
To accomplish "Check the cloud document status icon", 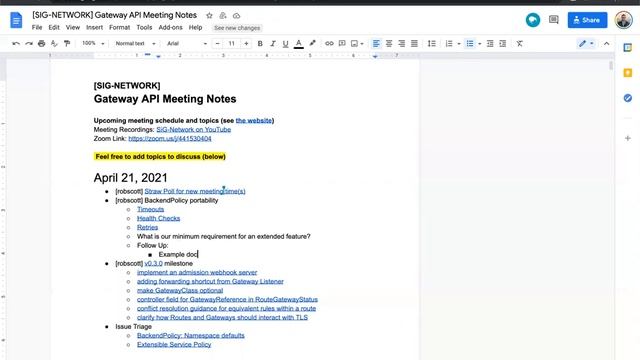I will [236, 16].
